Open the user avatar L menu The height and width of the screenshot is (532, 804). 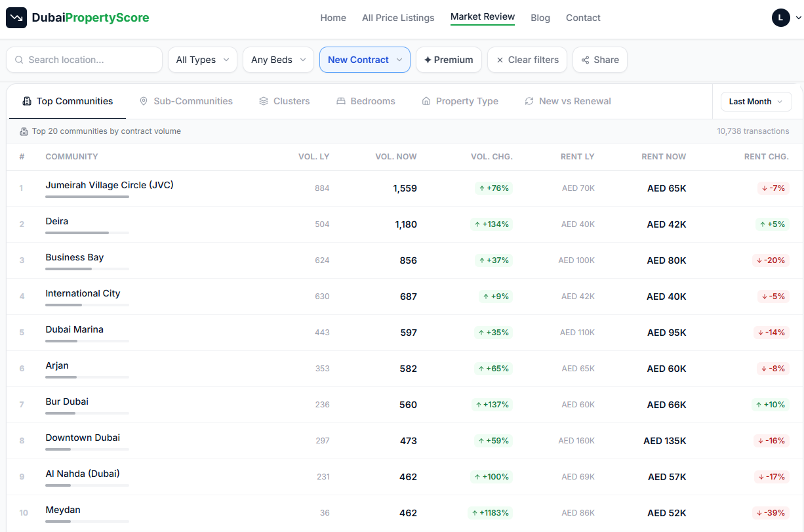[786, 18]
